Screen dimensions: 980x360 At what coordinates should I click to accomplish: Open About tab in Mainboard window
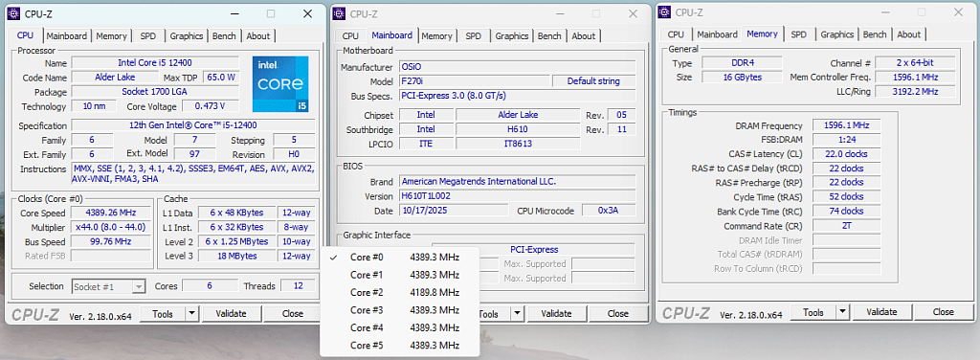coord(584,36)
